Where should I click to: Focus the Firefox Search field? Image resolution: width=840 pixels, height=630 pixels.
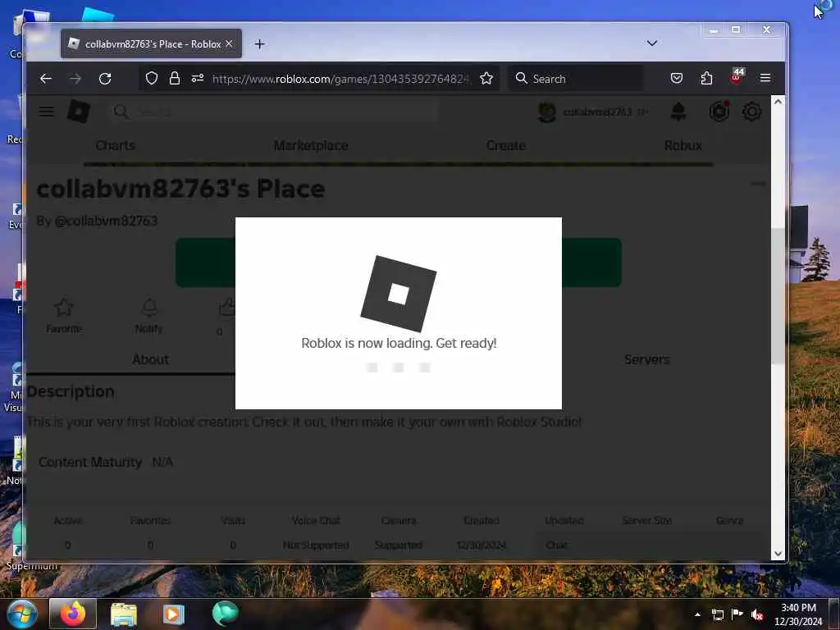click(576, 79)
